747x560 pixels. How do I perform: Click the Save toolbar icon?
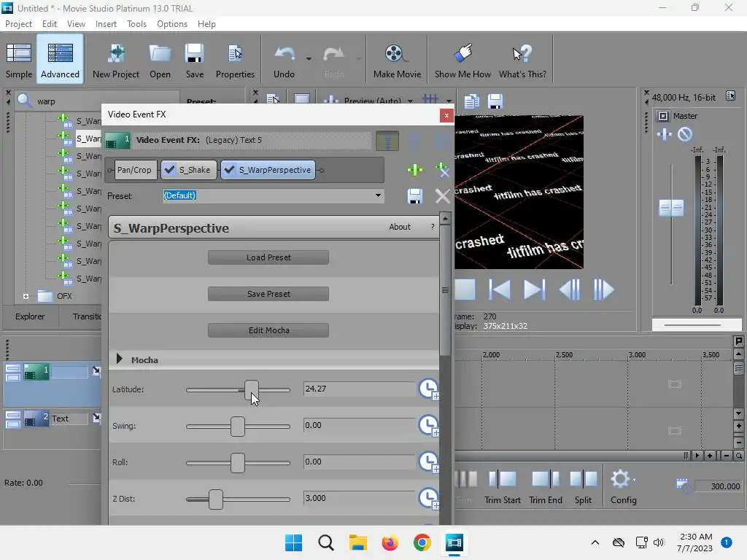pos(194,60)
